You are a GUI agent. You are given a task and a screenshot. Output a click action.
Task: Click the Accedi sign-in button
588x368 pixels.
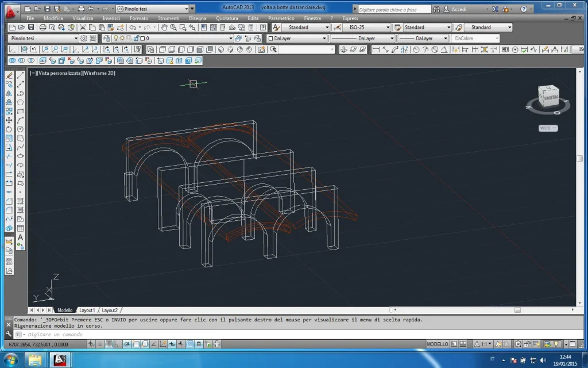pos(459,9)
